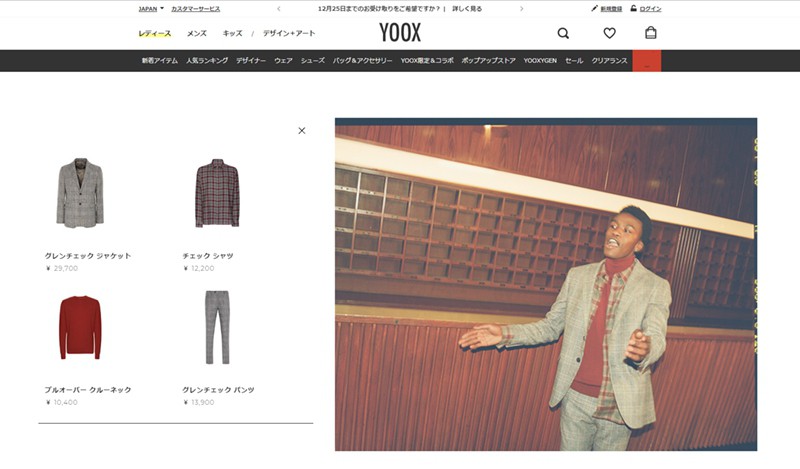This screenshot has height=469, width=800.
Task: Open the red プルオーバー クルーネック thumbnail
Action: pos(80,327)
